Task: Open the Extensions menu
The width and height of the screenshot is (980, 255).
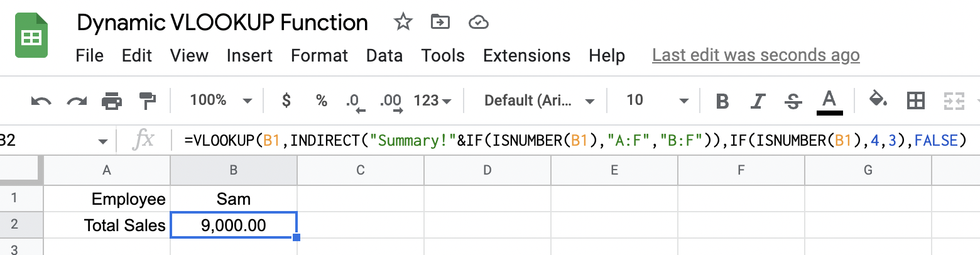Action: 526,55
